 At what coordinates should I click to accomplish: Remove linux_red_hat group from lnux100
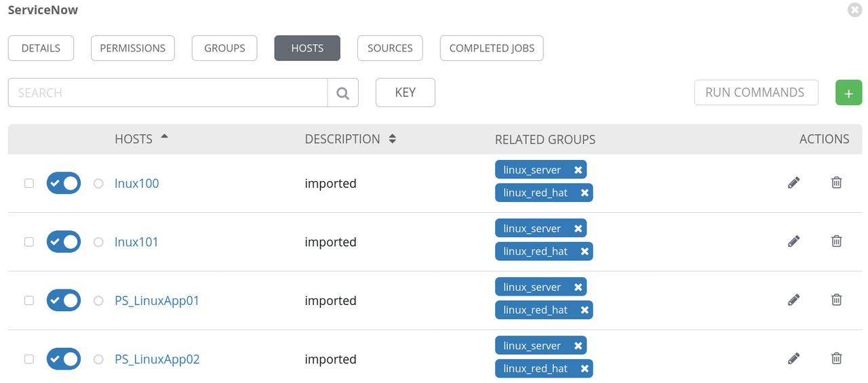(x=585, y=193)
